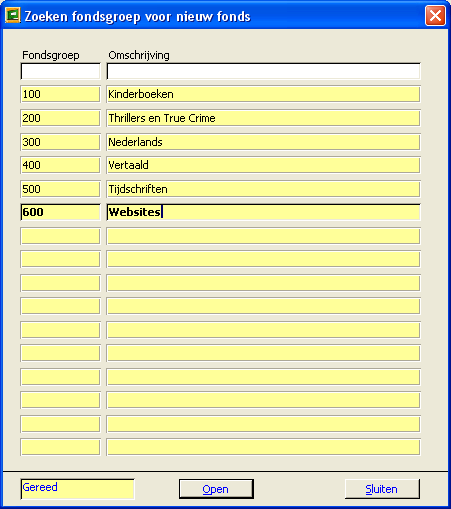
Task: Select fondsgroep code 400
Action: [60, 165]
